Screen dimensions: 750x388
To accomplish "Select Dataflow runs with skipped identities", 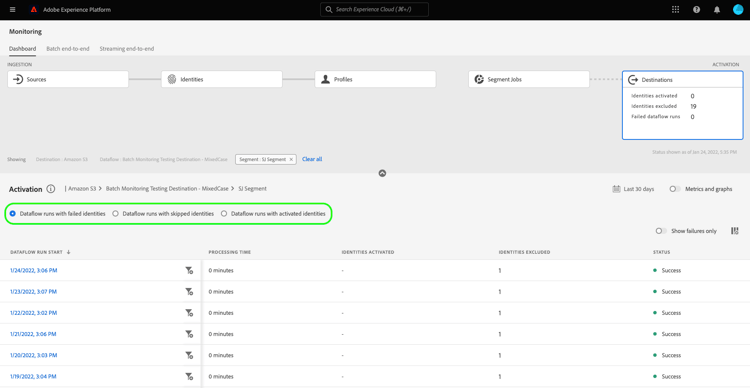I will [x=115, y=214].
